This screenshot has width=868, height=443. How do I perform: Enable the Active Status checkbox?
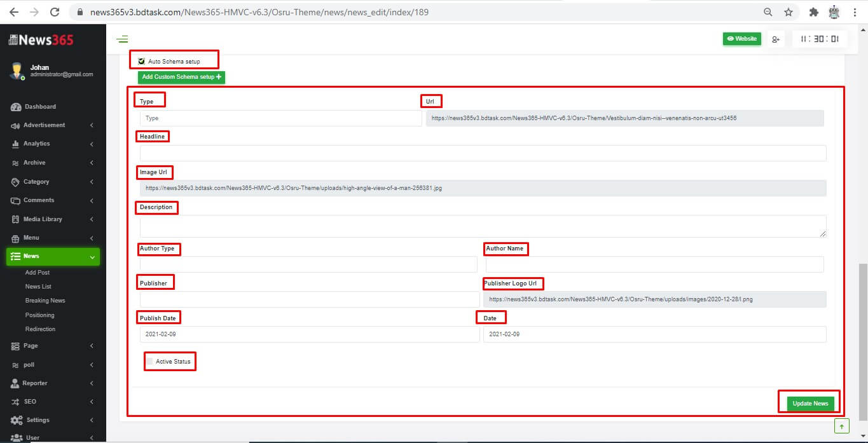click(151, 361)
